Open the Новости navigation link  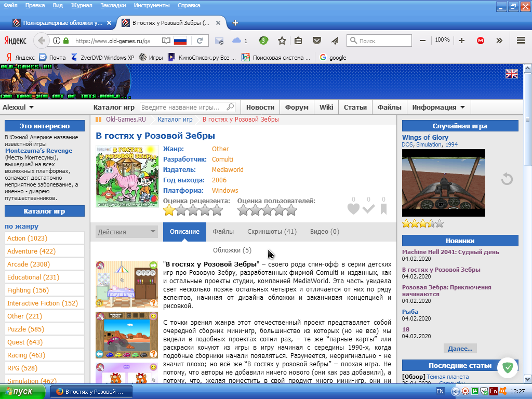tap(260, 107)
